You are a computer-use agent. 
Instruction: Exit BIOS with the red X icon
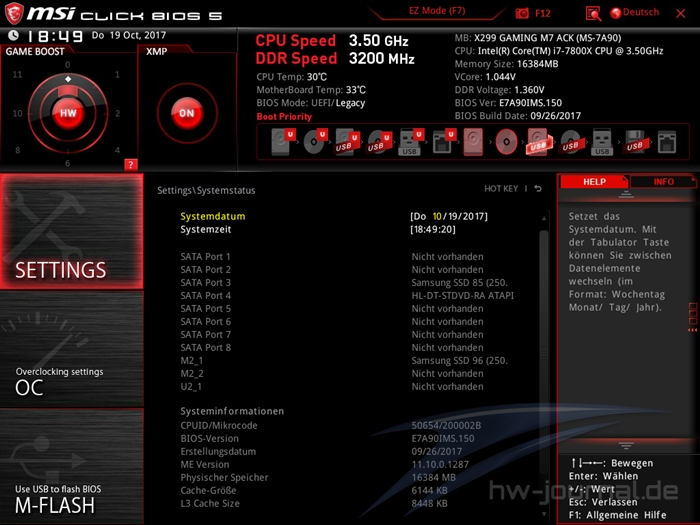point(680,13)
